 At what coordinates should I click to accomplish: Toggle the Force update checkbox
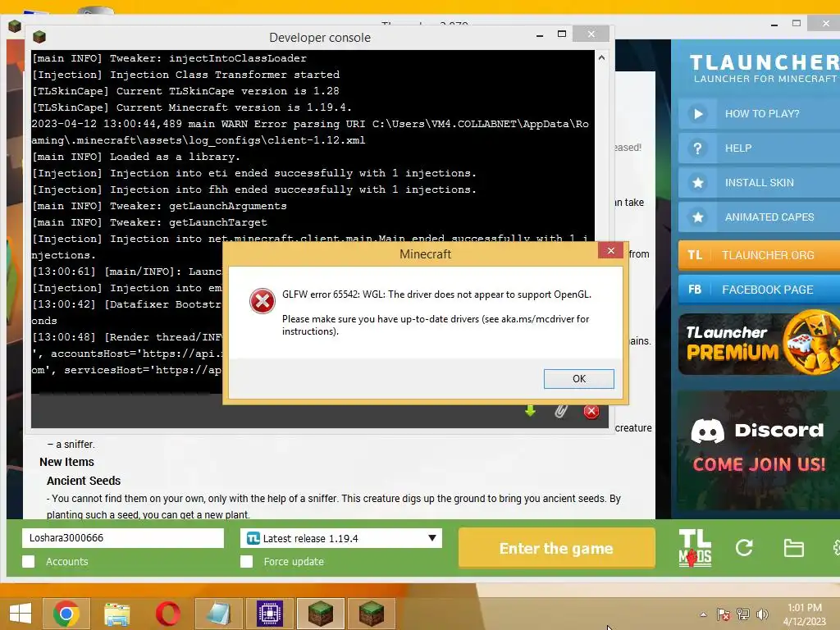tap(246, 561)
